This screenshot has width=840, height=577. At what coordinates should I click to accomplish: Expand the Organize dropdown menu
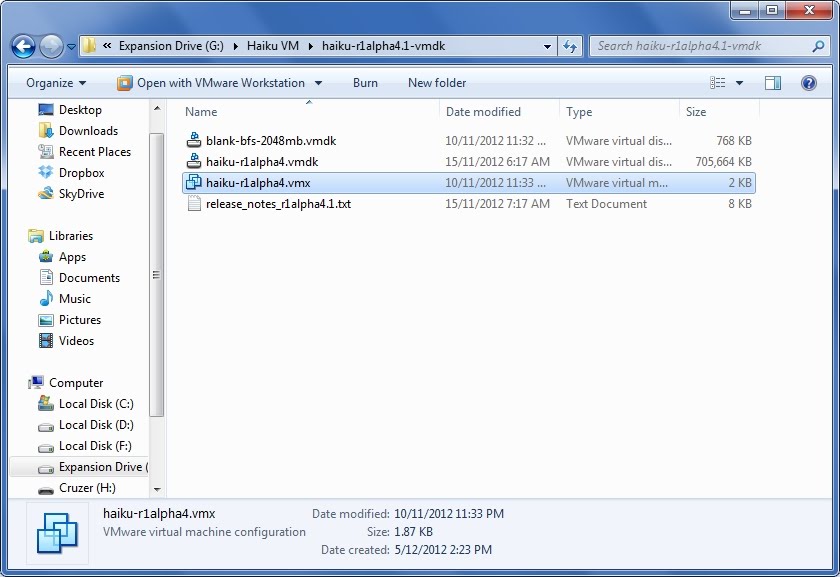click(56, 83)
